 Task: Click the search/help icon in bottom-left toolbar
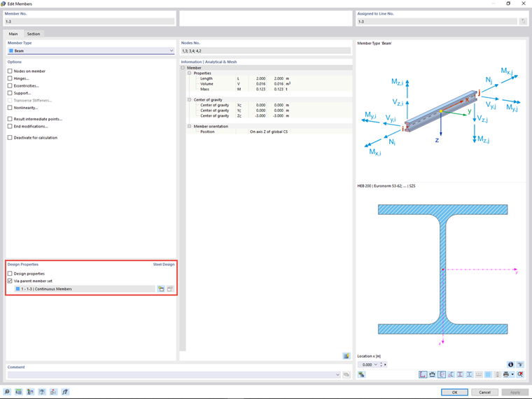click(x=7, y=392)
